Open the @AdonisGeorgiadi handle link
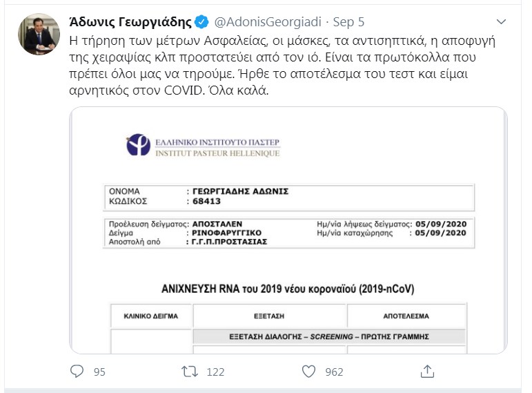This screenshot has width=532, height=393. (268, 22)
